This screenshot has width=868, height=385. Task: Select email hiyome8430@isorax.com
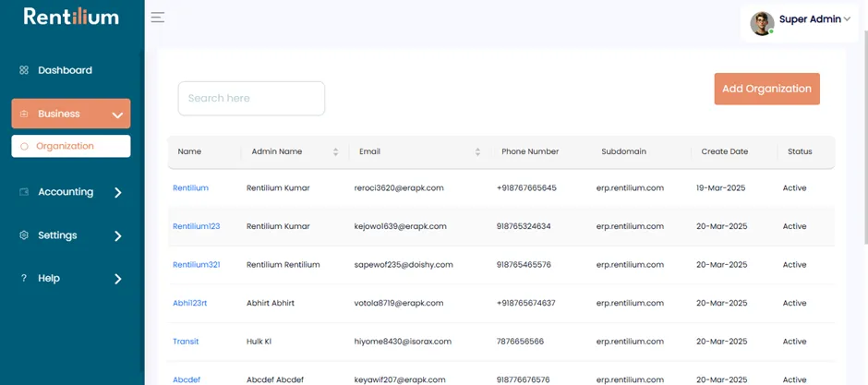point(403,342)
